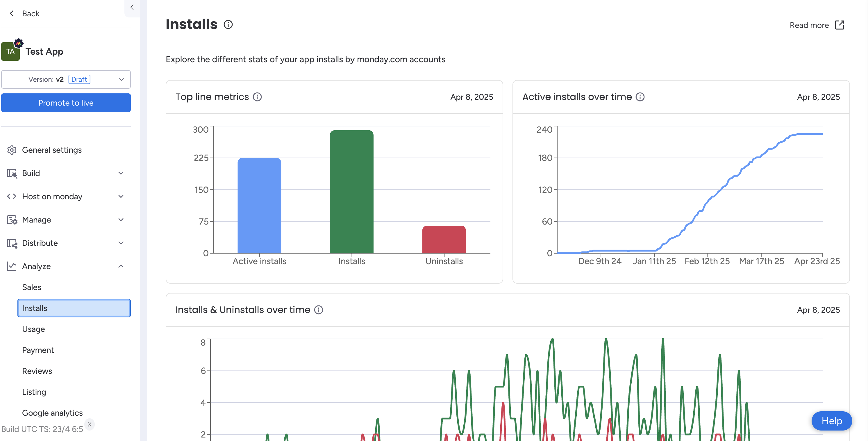This screenshot has height=441, width=868.
Task: Dismiss the Build UTC TS banner
Action: click(90, 424)
